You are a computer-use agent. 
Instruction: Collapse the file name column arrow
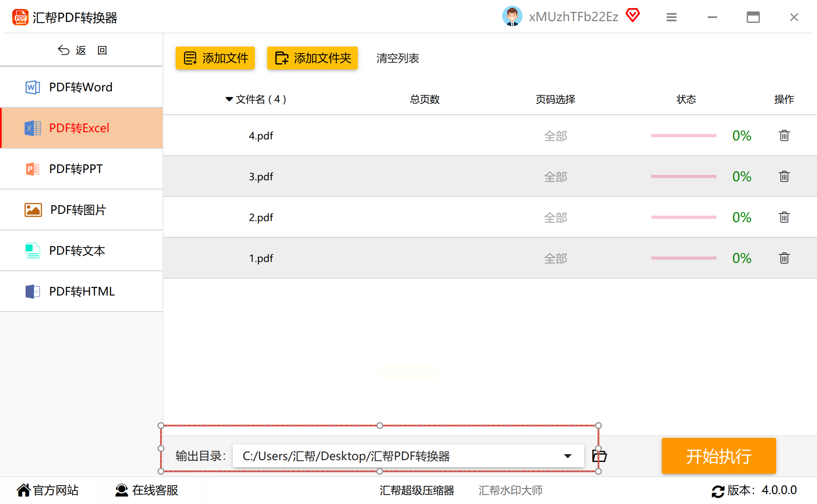tap(229, 99)
